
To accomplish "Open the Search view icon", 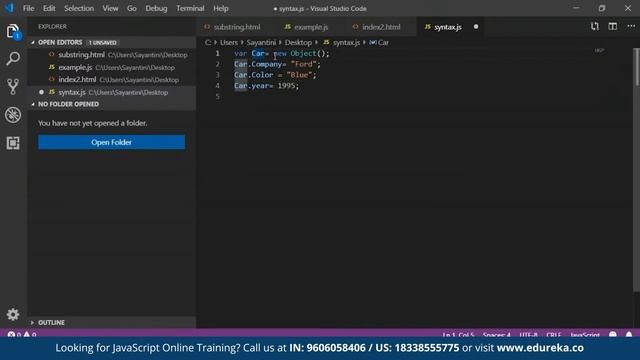I will coord(13,59).
